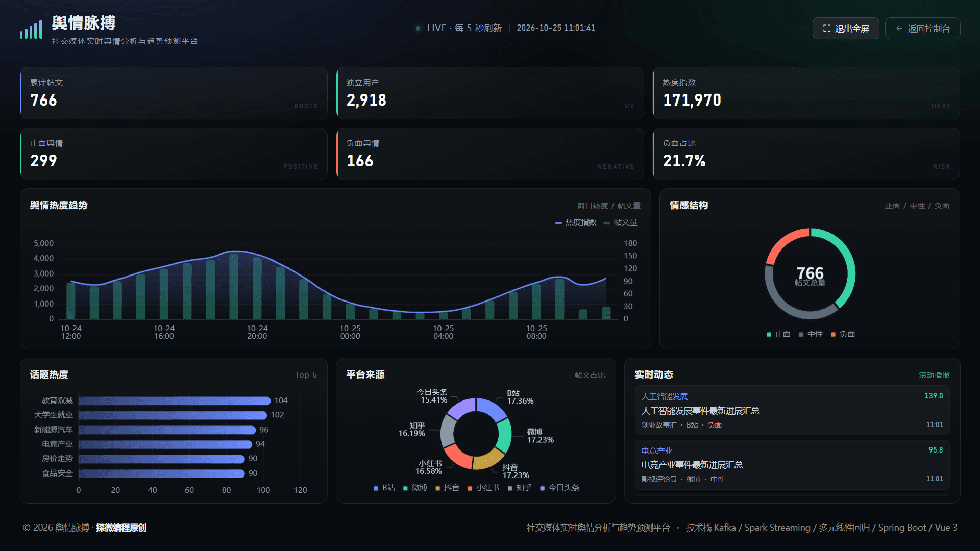Click the 探微编程原创 footer text
The width and height of the screenshot is (980, 551).
121,528
